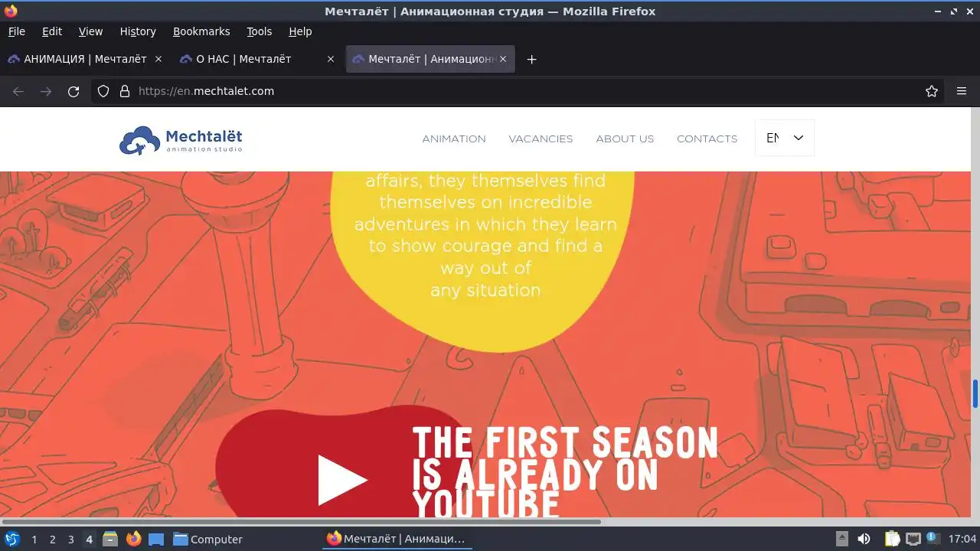Close the active Мечталёт | Анимационная tab
The image size is (980, 551).
tap(503, 59)
